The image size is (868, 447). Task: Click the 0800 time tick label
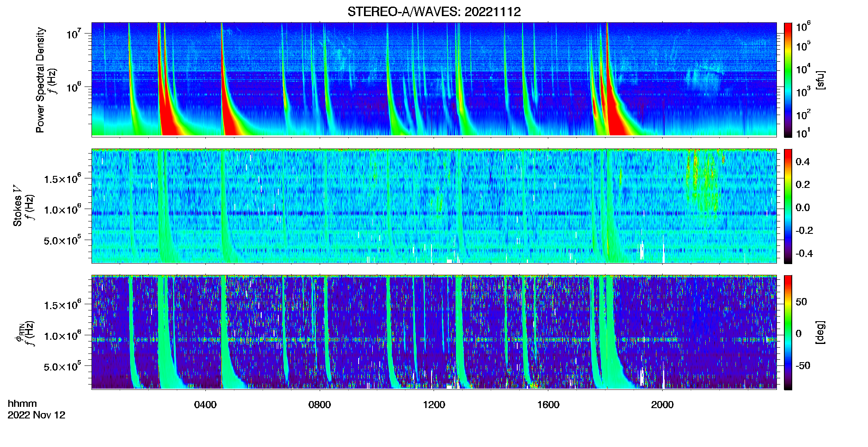320,404
